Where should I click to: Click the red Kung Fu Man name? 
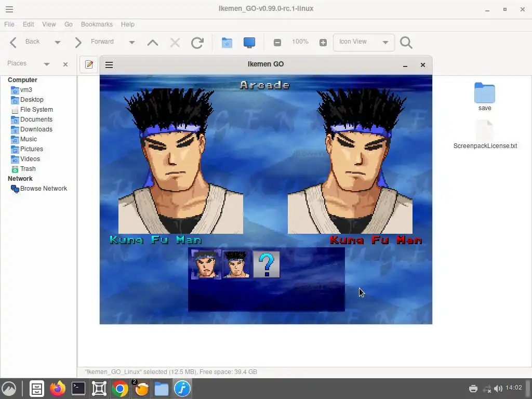376,240
